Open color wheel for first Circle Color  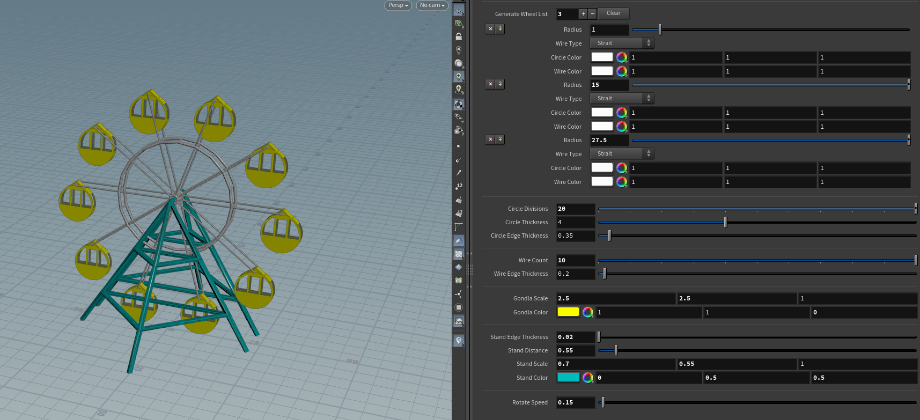[x=622, y=58]
